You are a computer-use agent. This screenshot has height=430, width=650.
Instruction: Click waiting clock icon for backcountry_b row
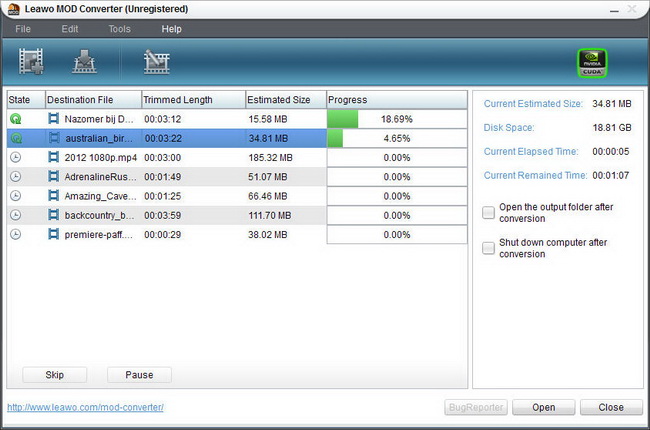[15, 215]
